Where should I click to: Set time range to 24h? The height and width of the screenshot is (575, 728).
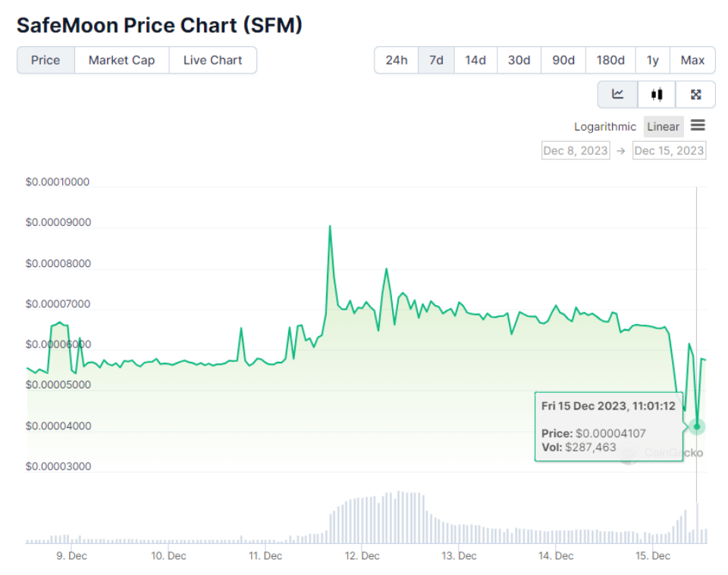click(397, 61)
